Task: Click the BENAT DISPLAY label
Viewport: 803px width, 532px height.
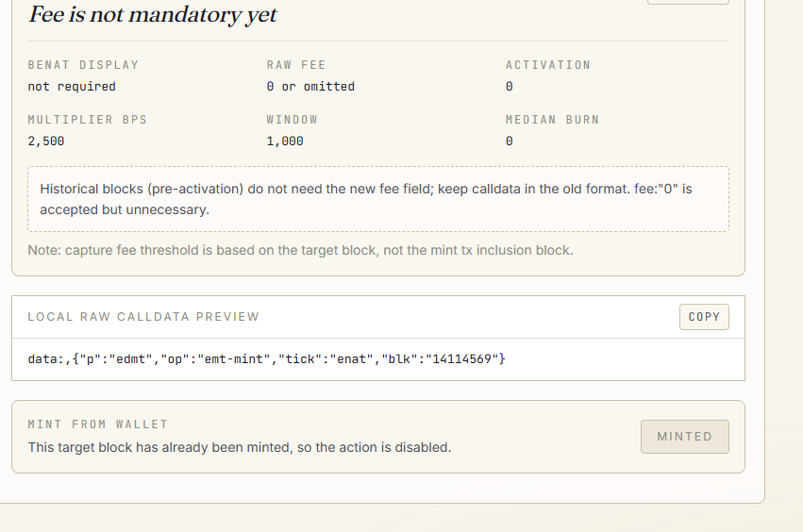Action: (x=83, y=65)
